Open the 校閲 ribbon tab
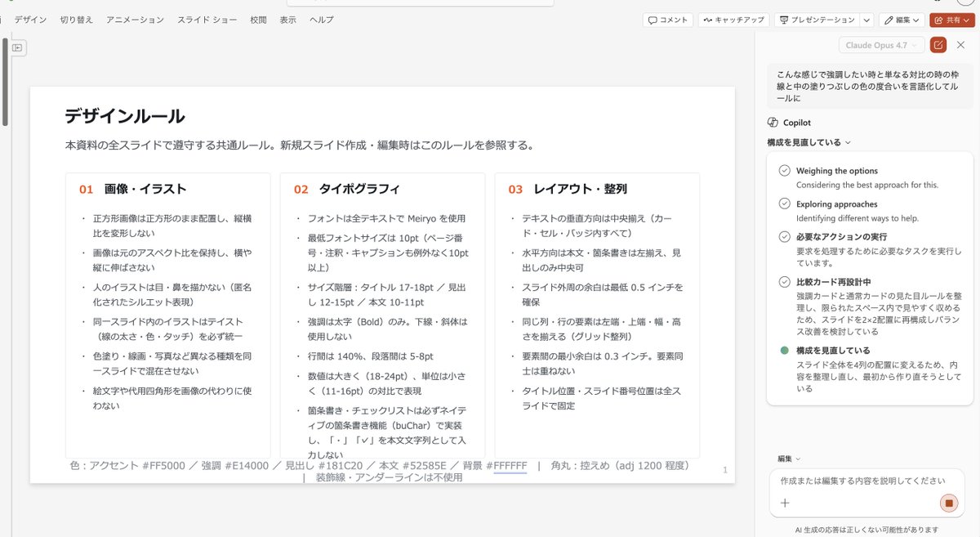The image size is (980, 537). coord(258,20)
